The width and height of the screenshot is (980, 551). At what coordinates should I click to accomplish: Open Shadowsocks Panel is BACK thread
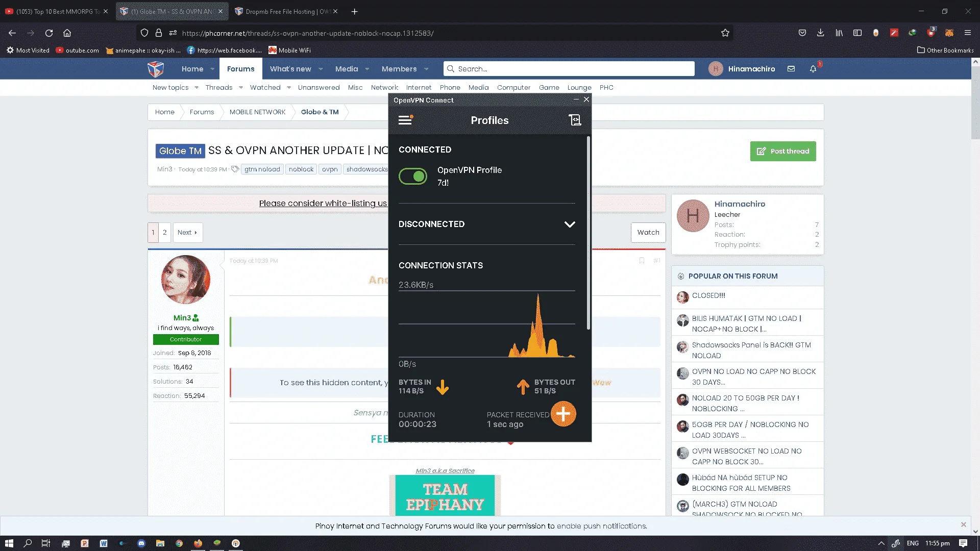(751, 350)
